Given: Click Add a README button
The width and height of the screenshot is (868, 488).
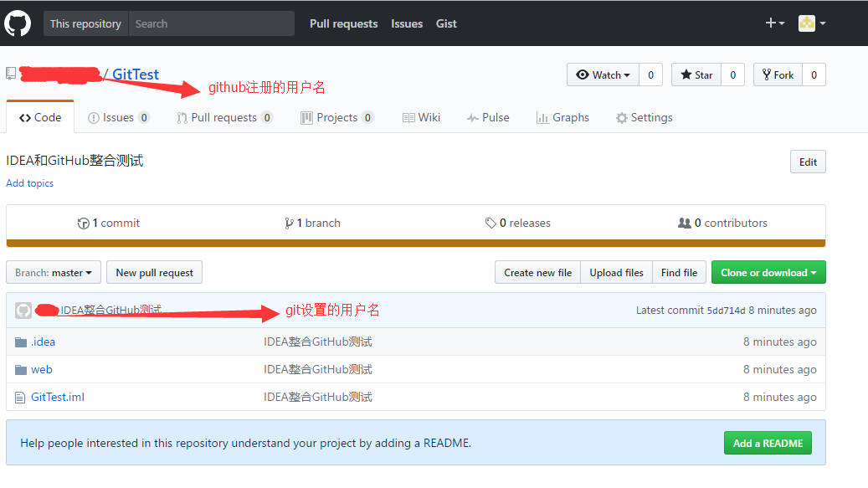Looking at the screenshot, I should click(x=768, y=443).
